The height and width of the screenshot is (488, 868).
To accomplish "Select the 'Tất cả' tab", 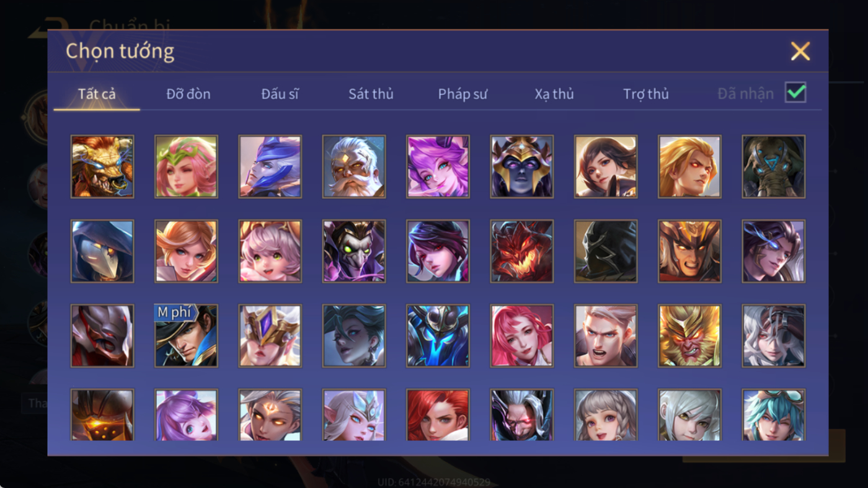I will 97,94.
